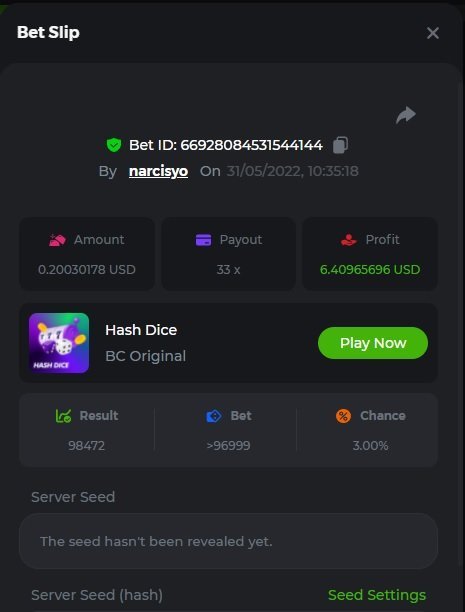Click the blue Bet ticket icon

tap(214, 416)
